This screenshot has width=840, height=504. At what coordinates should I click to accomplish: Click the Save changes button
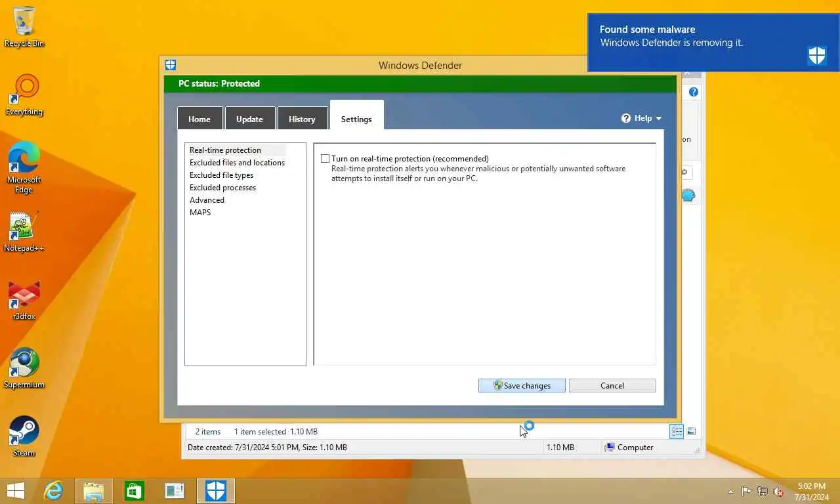pyautogui.click(x=522, y=386)
